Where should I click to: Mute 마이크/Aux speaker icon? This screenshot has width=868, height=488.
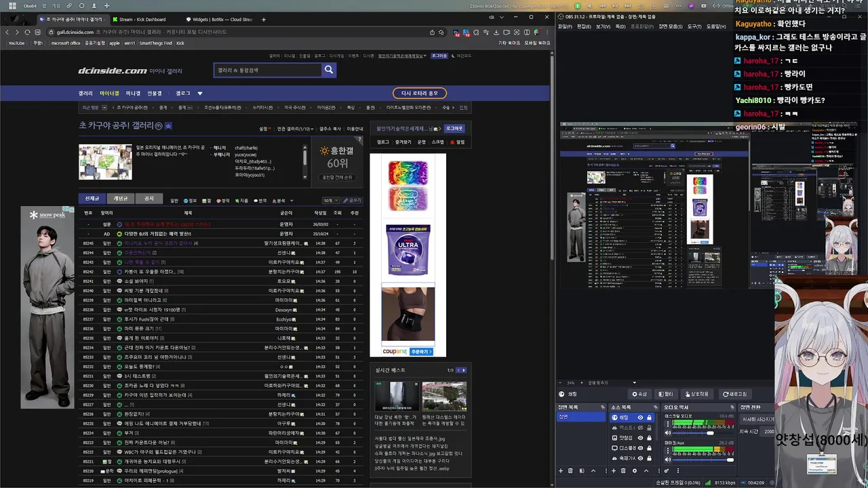point(668,460)
